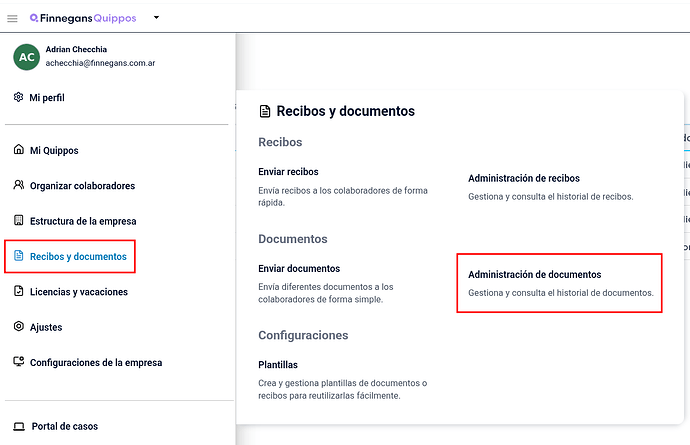Click the Ajustes icon
Viewport: 690px width, 445px height.
[x=18, y=326]
